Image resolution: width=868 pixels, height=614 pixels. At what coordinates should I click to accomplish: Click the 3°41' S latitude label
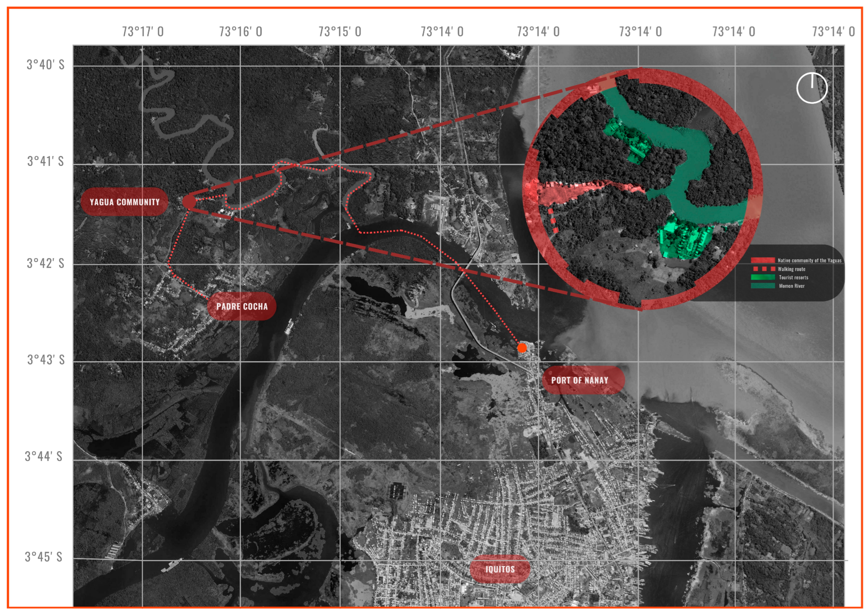point(45,161)
